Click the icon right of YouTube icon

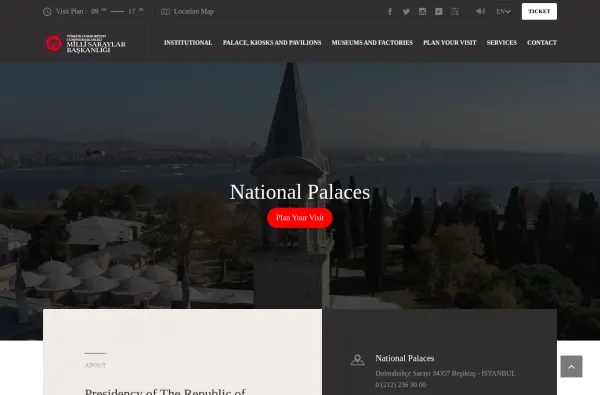pyautogui.click(x=455, y=11)
